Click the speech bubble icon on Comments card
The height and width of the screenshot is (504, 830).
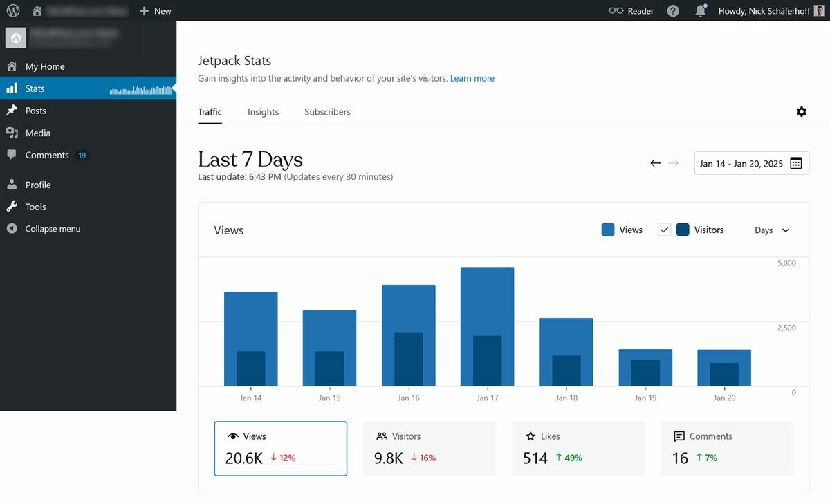click(680, 436)
